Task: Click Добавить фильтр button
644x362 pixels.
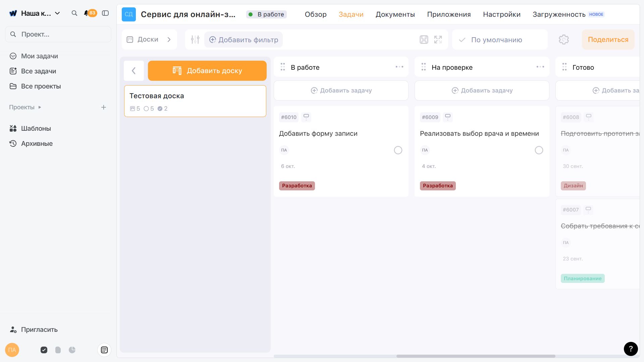Action: click(x=244, y=40)
